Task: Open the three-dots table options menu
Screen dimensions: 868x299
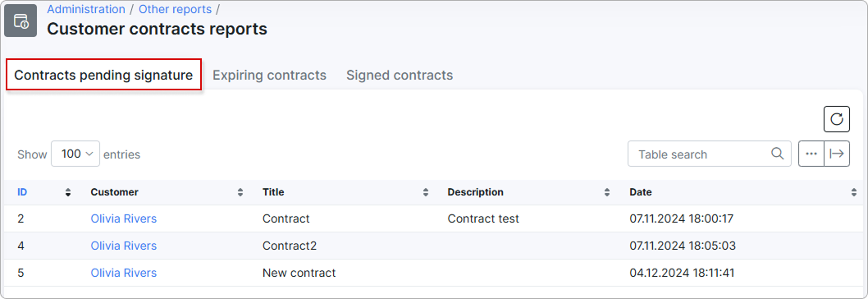Action: click(811, 154)
